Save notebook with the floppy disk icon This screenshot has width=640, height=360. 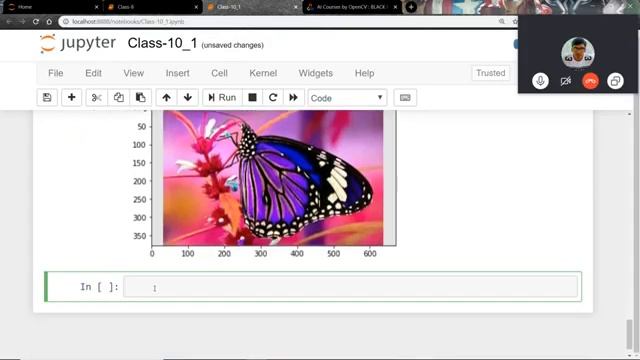47,98
